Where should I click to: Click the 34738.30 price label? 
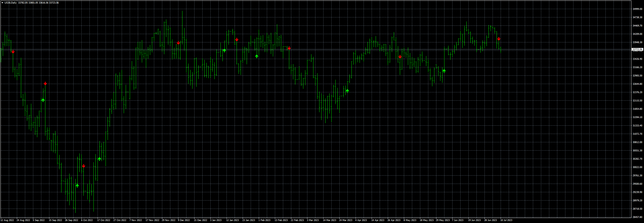(x=637, y=17)
